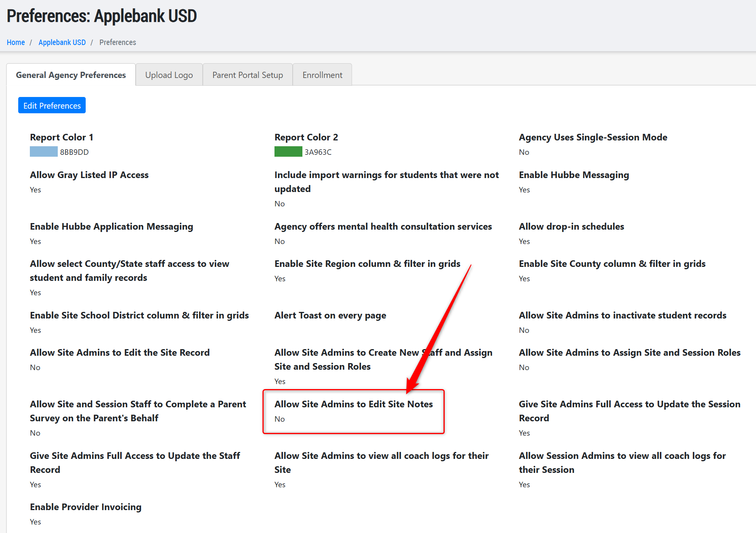Screen dimensions: 756x533
Task: Select General Agency Preferences tab
Action: click(71, 75)
